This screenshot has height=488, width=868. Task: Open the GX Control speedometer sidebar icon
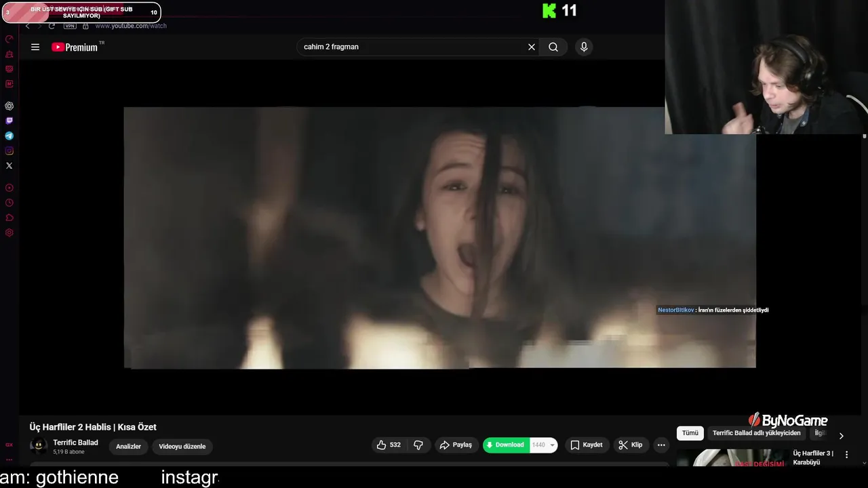point(9,39)
